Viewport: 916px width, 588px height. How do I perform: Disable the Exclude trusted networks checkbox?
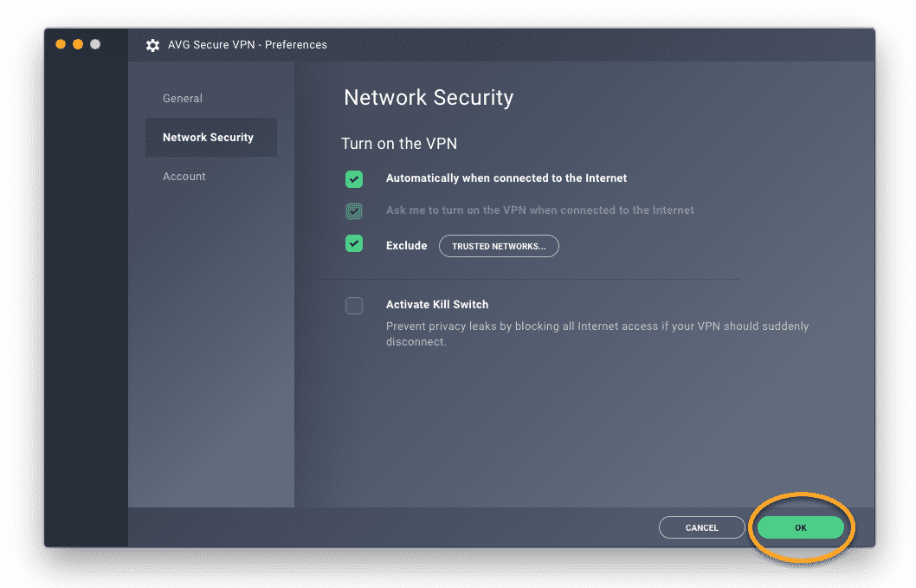pyautogui.click(x=354, y=244)
